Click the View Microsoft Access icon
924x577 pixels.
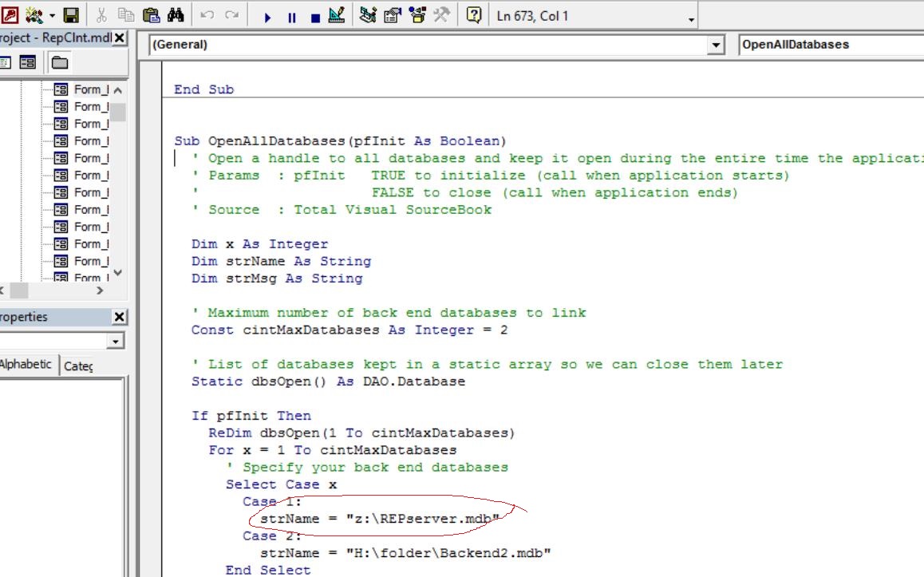point(10,15)
